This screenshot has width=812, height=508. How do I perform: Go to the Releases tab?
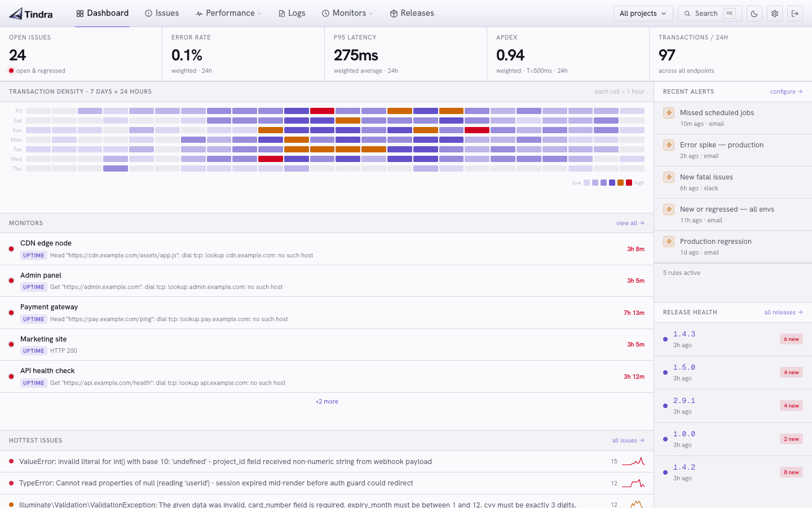tap(412, 13)
